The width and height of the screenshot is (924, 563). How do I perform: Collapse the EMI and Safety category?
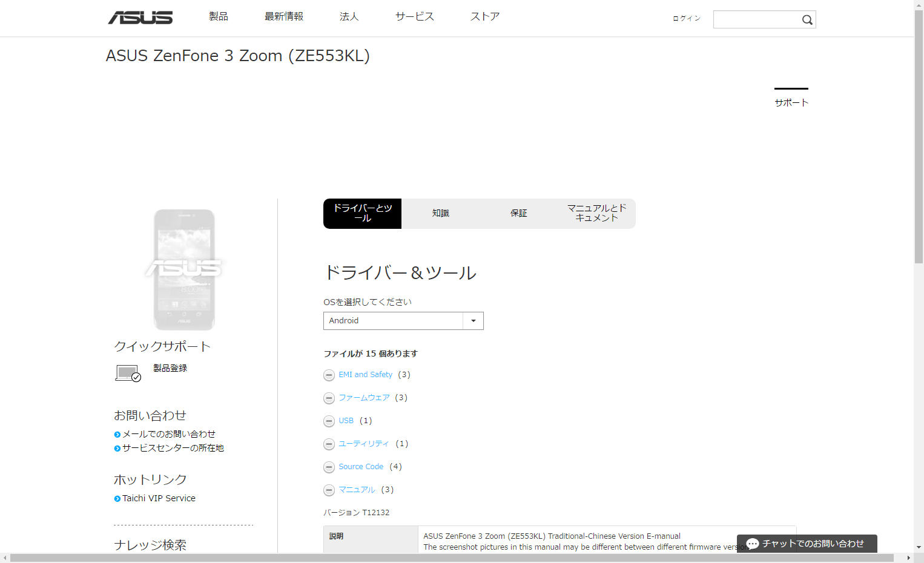[x=329, y=375]
